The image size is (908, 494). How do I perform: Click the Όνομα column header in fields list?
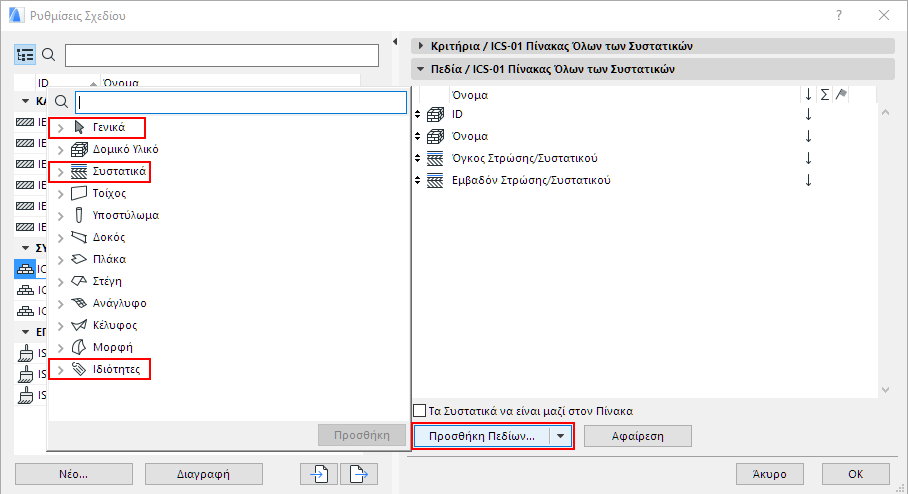click(x=470, y=95)
